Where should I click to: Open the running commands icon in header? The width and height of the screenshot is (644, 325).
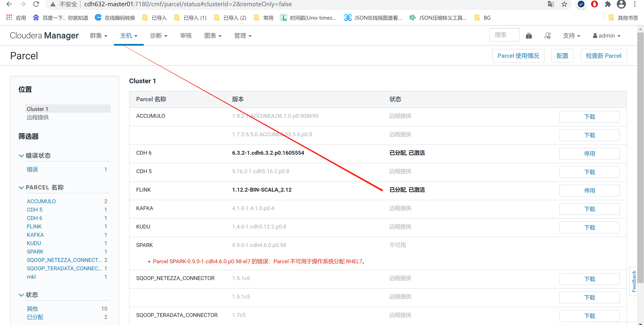click(547, 36)
